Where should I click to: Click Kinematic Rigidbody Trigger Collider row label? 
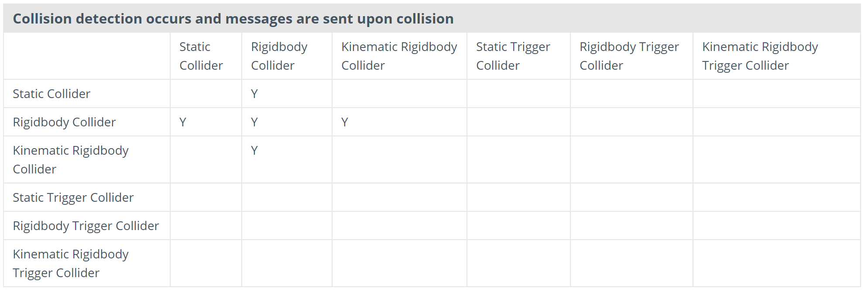[71, 263]
